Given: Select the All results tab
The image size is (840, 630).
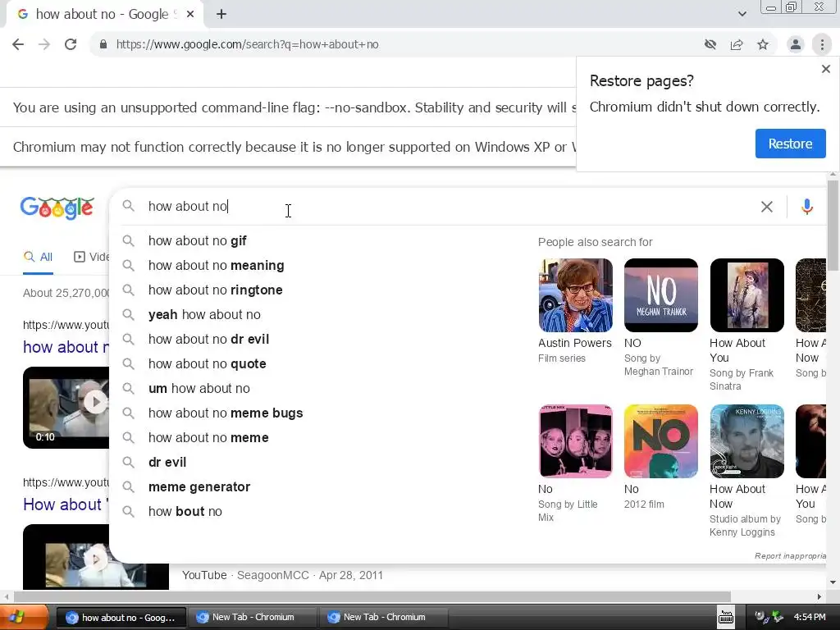Looking at the screenshot, I should pyautogui.click(x=38, y=257).
